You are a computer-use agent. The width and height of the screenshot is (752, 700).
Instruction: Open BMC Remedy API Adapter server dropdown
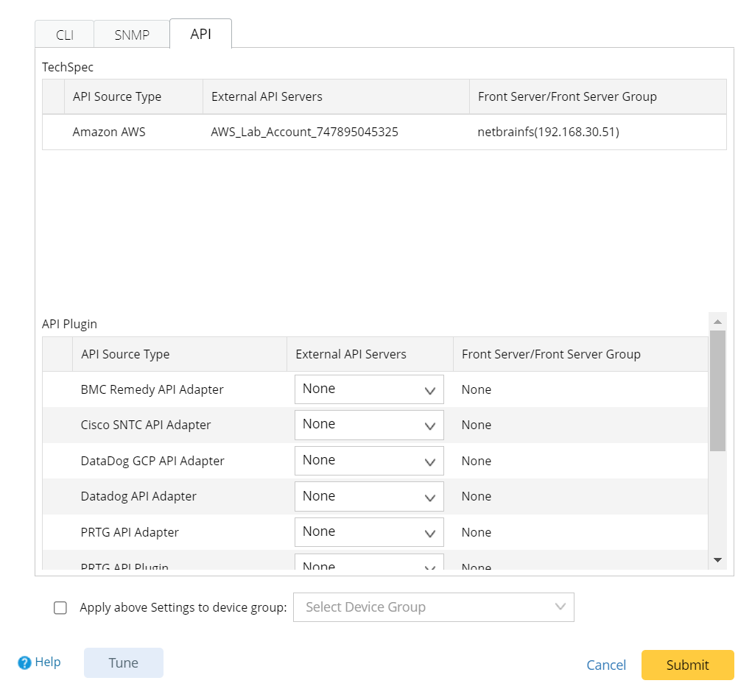point(369,389)
